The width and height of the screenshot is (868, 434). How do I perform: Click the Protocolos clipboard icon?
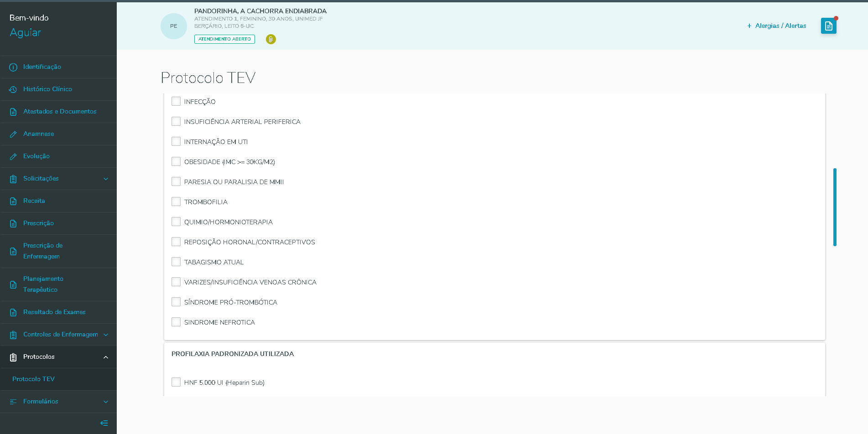[13, 357]
